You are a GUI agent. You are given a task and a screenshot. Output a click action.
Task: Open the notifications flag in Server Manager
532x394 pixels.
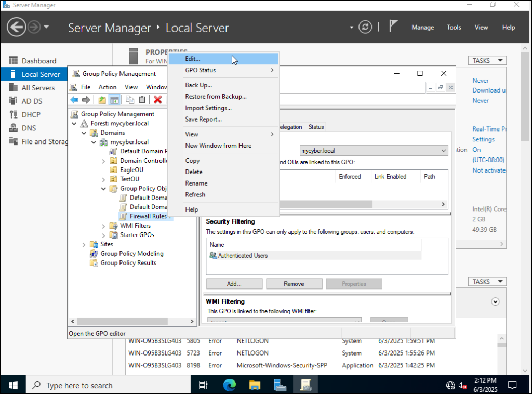[393, 26]
